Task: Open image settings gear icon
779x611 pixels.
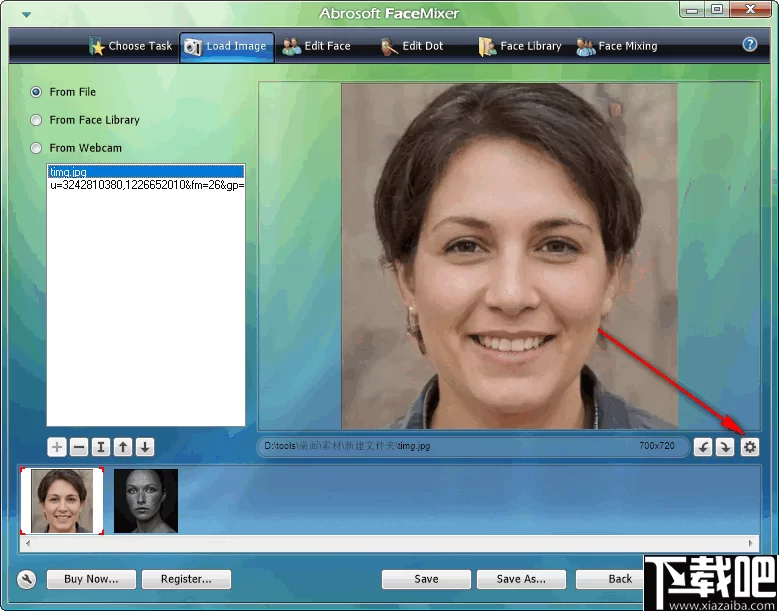Action: click(x=750, y=447)
